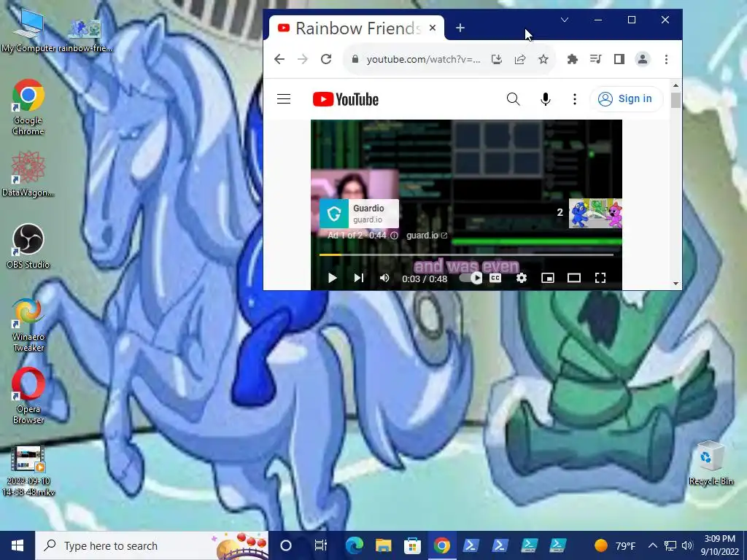Visit the guard.io ad link
Viewport: 747px width, 560px height.
tap(426, 236)
